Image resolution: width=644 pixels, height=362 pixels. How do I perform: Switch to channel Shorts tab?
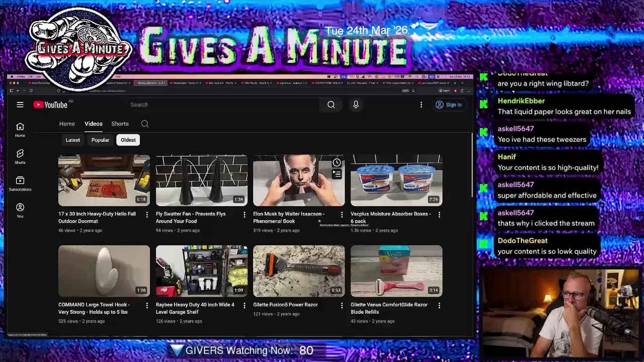[120, 124]
